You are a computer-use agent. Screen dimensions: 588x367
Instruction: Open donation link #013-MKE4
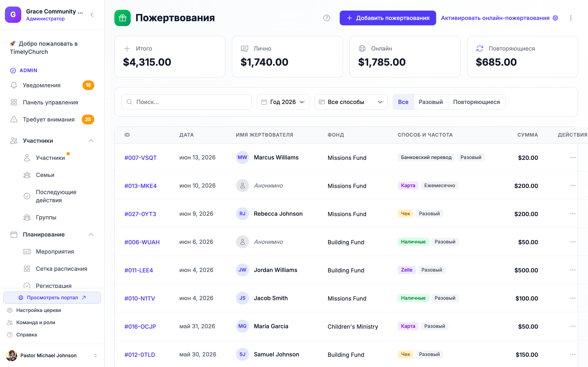140,186
